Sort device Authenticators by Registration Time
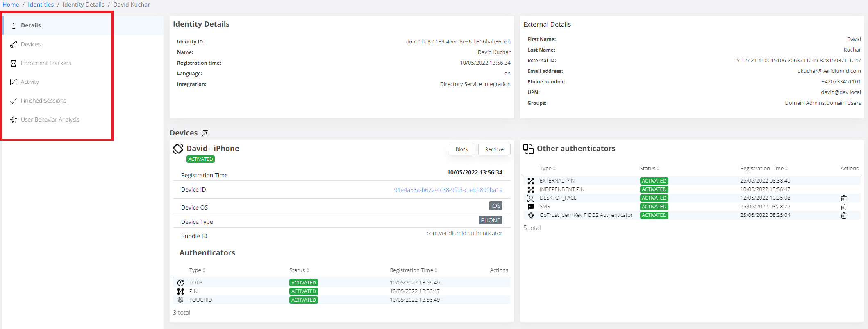 tap(413, 270)
